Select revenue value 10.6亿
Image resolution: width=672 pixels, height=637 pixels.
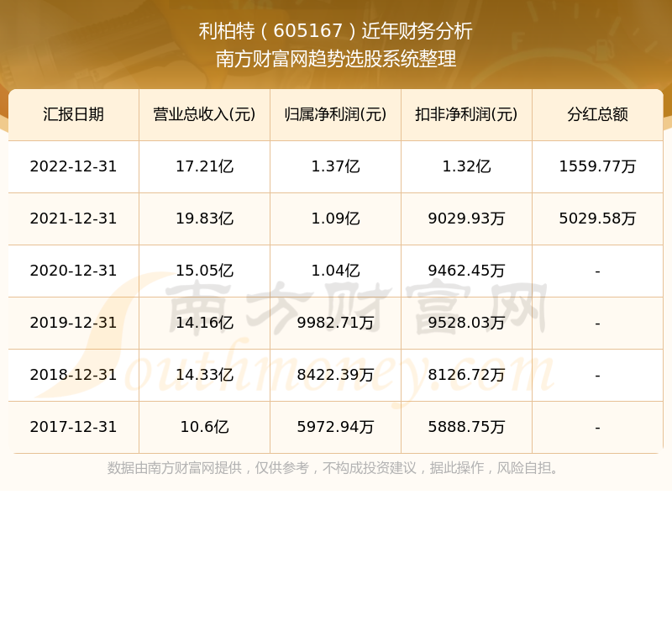pyautogui.click(x=204, y=427)
